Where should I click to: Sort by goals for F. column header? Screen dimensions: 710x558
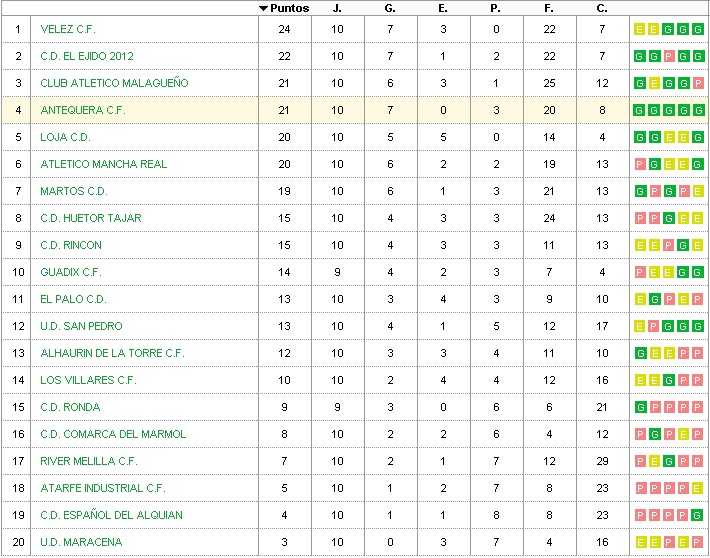click(549, 8)
